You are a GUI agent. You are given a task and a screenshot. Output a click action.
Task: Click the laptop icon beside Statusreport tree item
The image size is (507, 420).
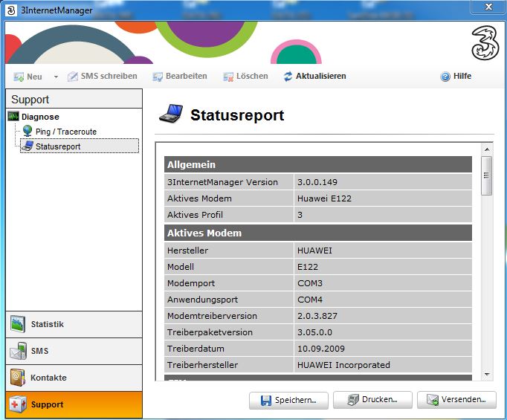pos(28,146)
